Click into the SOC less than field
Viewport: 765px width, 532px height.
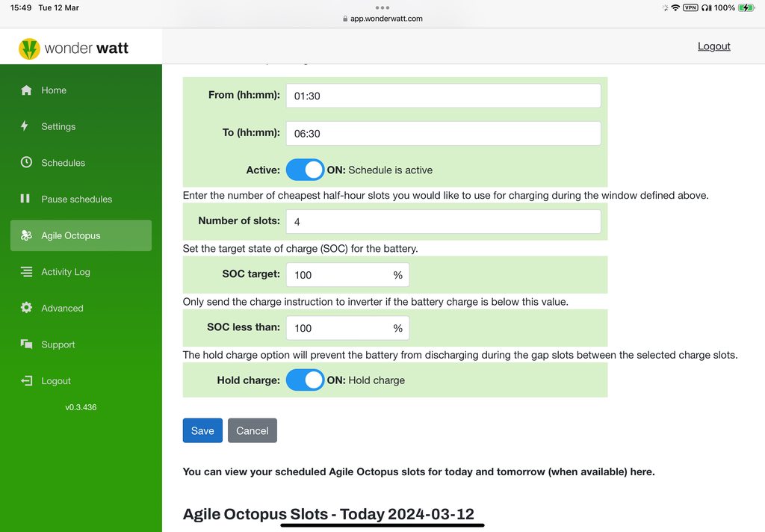[340, 328]
